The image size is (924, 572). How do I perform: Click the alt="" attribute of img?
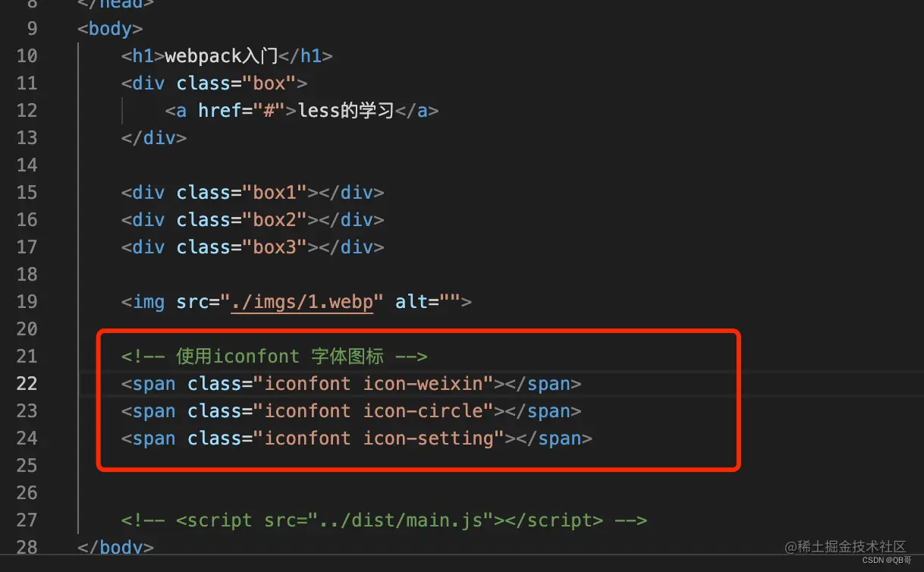[x=428, y=302]
